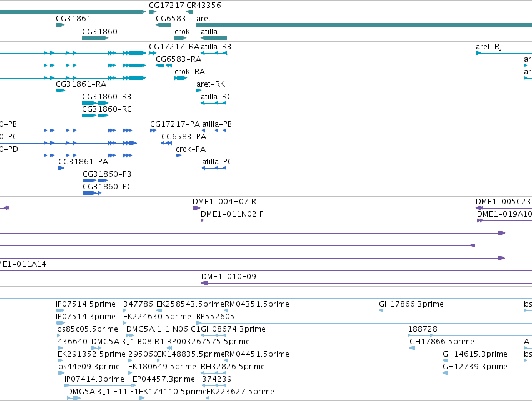
Task: Click EK258543.5prime EST label
Action: [190, 304]
